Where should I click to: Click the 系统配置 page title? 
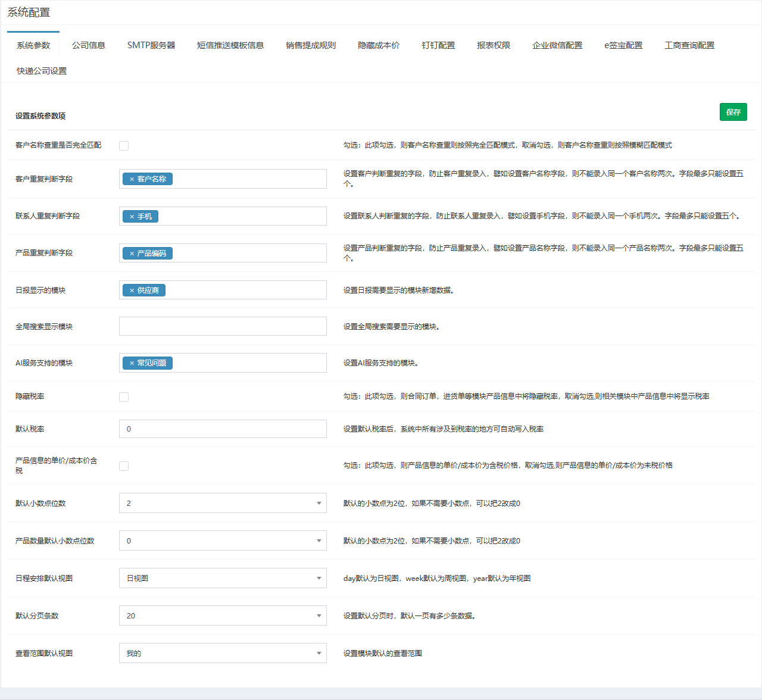(x=29, y=12)
